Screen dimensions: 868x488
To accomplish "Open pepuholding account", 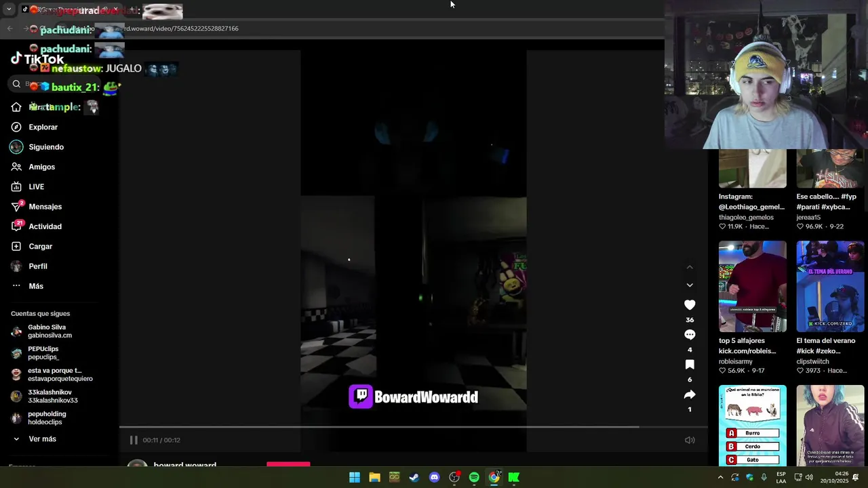I will [x=46, y=418].
